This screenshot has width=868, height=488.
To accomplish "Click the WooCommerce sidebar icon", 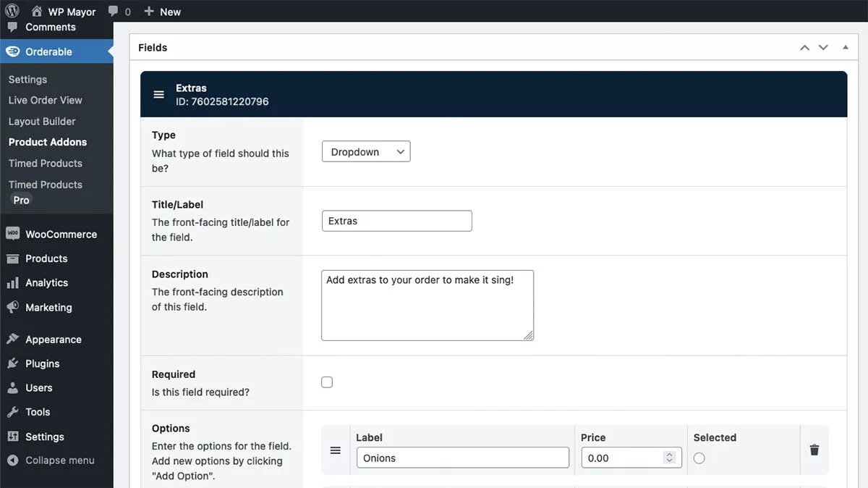I will (x=12, y=234).
